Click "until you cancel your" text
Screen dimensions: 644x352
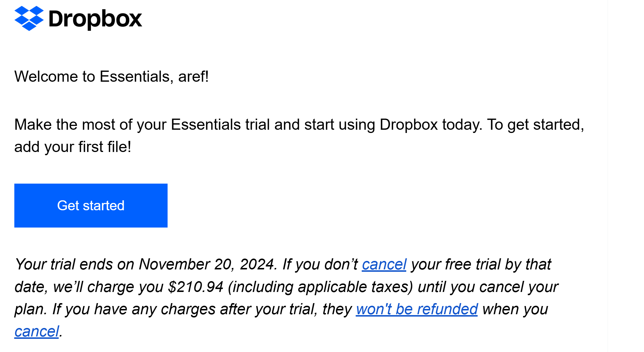[x=488, y=287]
